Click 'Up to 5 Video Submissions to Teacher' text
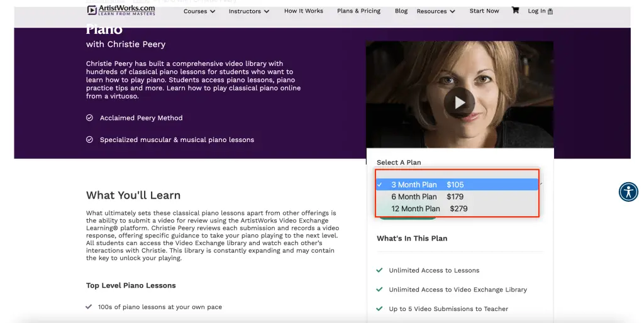This screenshot has width=644, height=323. click(x=448, y=309)
